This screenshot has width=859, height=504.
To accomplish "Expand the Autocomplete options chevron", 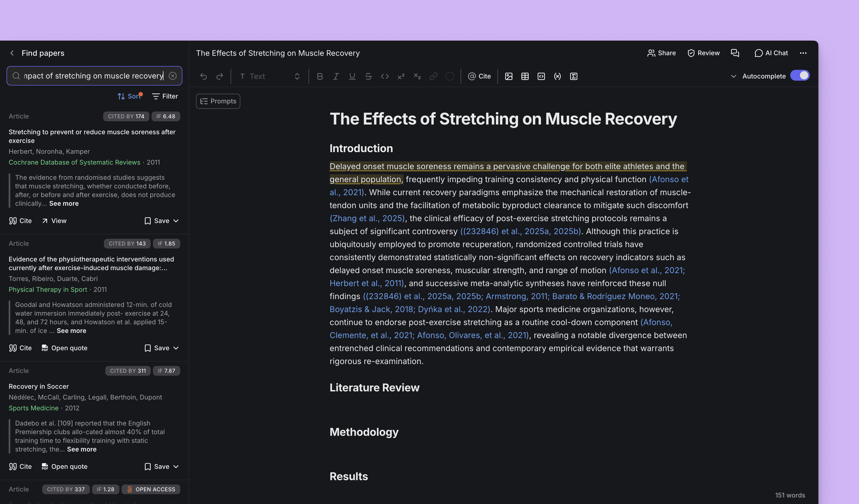I will 733,76.
